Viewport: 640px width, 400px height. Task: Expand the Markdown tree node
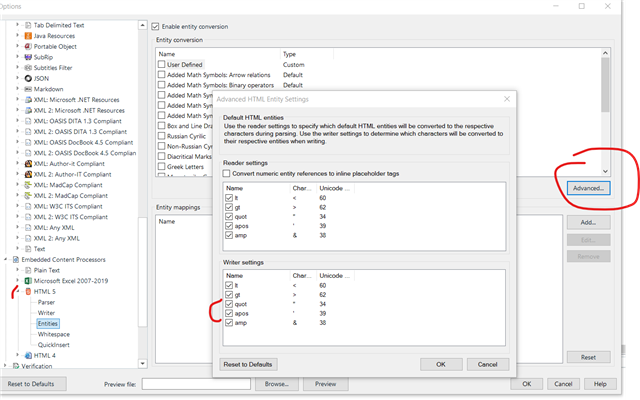click(x=18, y=89)
